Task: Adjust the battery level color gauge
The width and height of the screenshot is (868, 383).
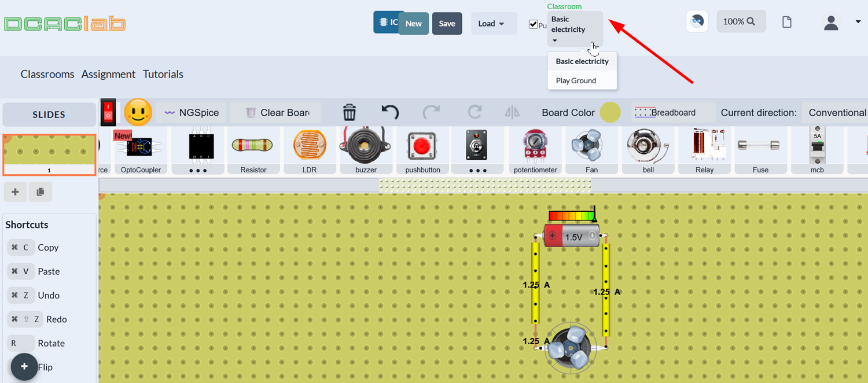Action: [x=572, y=216]
